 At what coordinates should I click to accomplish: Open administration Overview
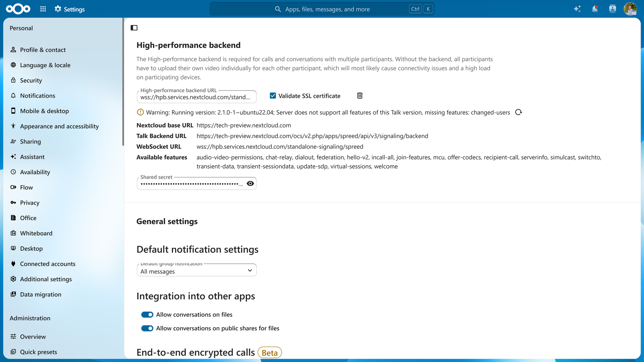click(63, 337)
